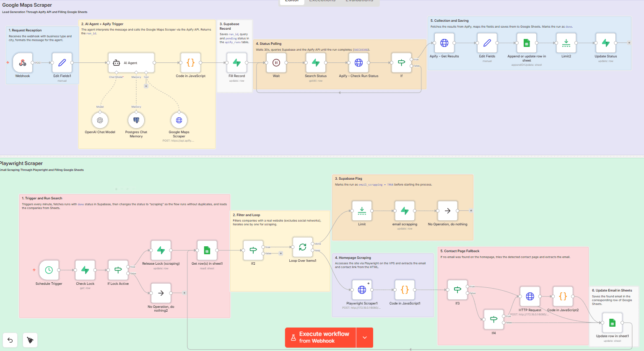
Task: Open the Wait node
Action: pyautogui.click(x=276, y=63)
